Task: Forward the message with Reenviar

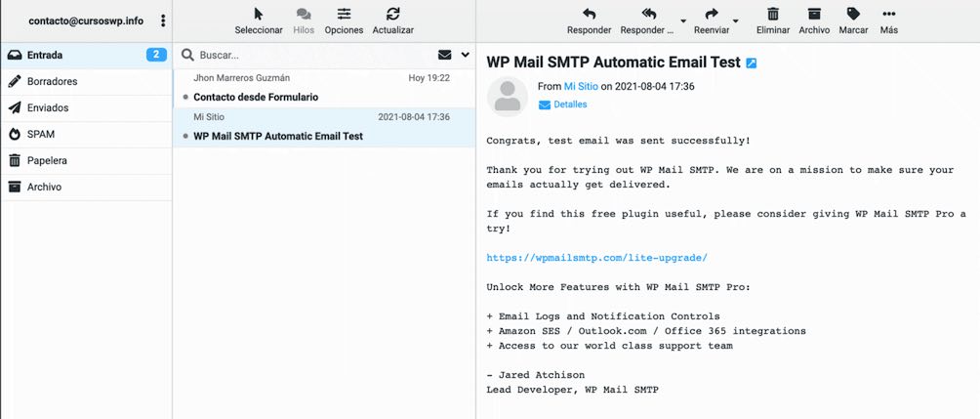Action: point(712,21)
